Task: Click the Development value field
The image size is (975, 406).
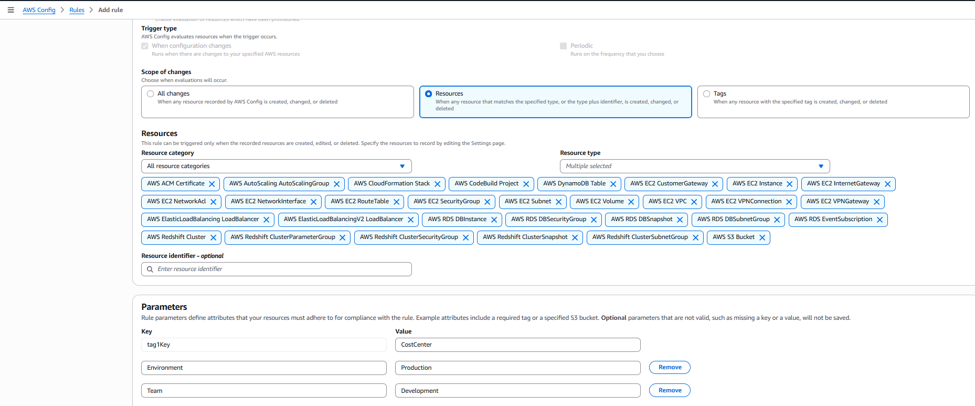Action: coord(517,390)
